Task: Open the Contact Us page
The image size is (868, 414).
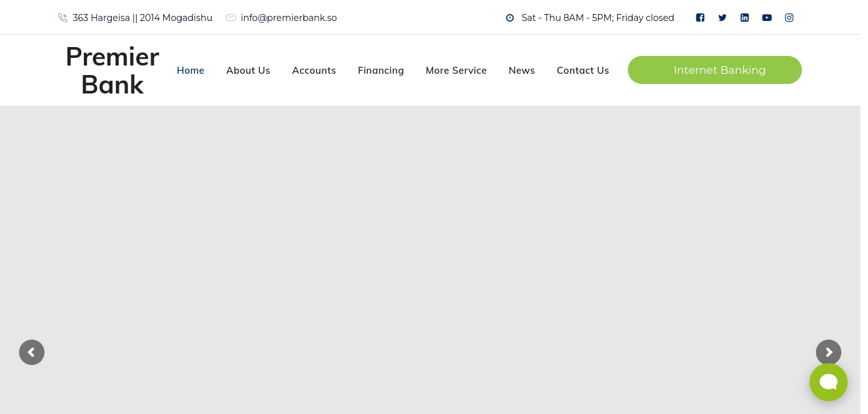Action: tap(583, 71)
